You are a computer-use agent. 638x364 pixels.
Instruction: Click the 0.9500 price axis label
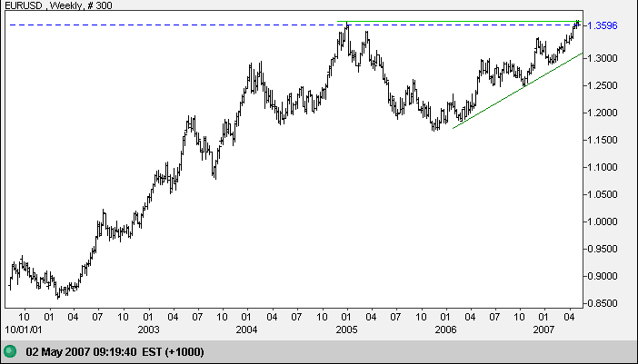pyautogui.click(x=603, y=249)
